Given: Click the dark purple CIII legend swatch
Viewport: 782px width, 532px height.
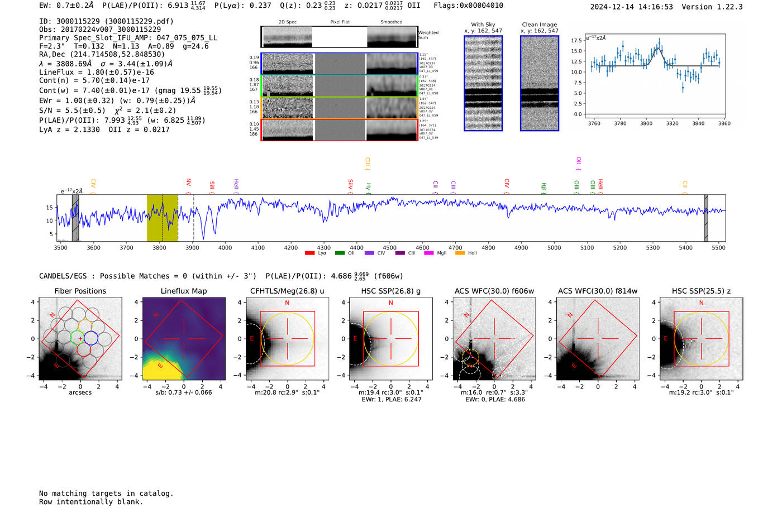Looking at the screenshot, I should 400,253.
